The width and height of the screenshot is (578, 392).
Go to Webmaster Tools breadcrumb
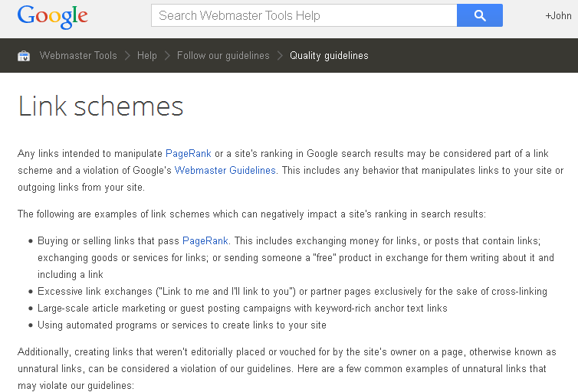[78, 56]
